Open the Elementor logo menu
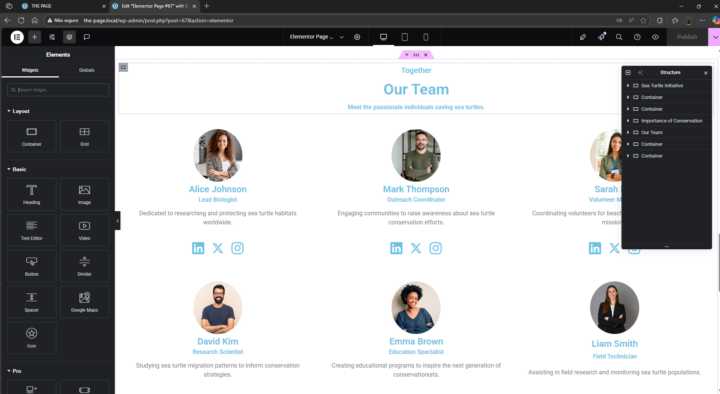 tap(17, 37)
